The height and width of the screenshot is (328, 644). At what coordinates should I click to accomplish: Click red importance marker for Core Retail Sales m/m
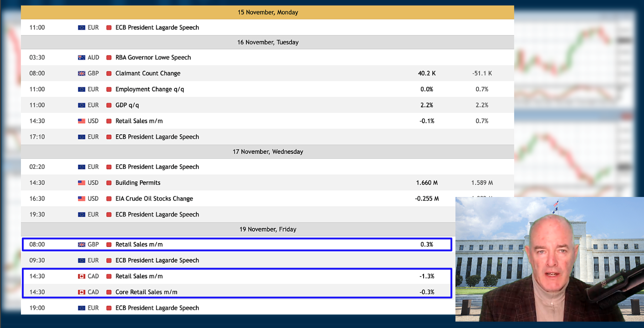pos(109,292)
